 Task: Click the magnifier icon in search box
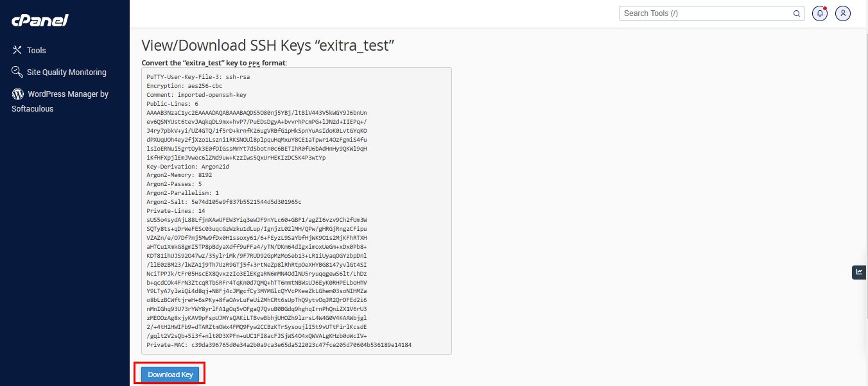point(797,13)
